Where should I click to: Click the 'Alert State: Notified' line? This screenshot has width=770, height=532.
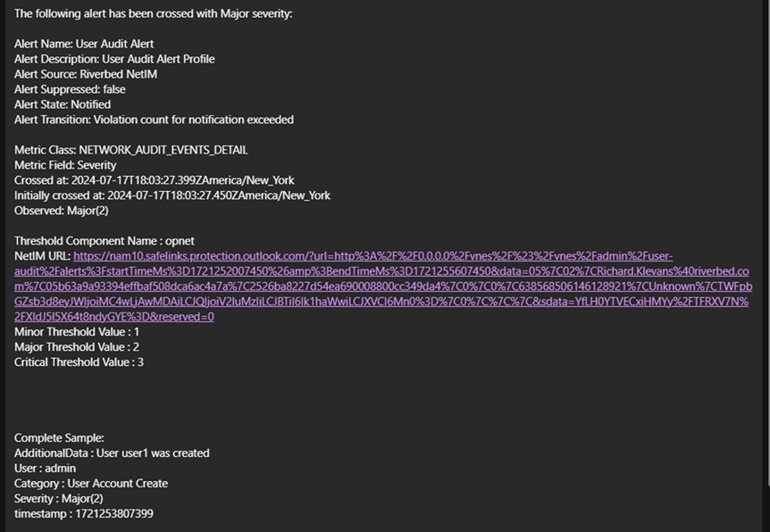[x=63, y=104]
